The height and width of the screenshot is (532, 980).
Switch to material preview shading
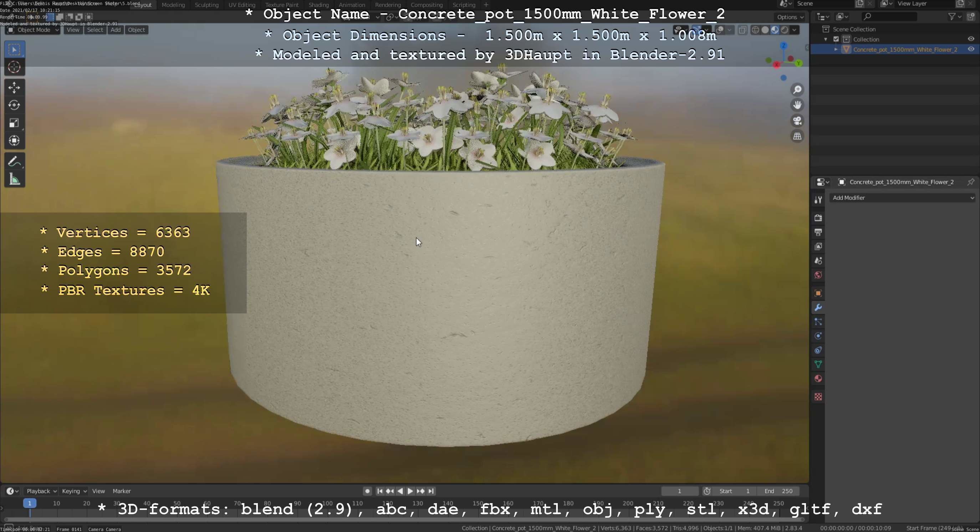click(x=775, y=30)
